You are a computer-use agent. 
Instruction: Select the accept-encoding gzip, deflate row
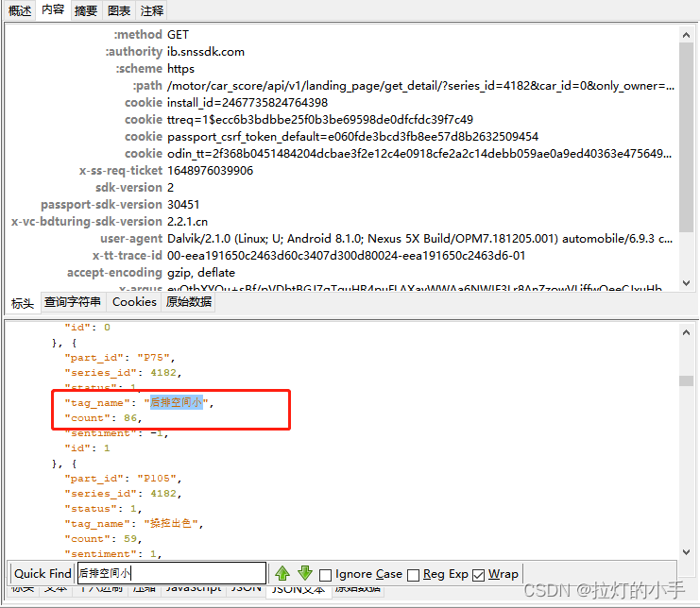342,272
